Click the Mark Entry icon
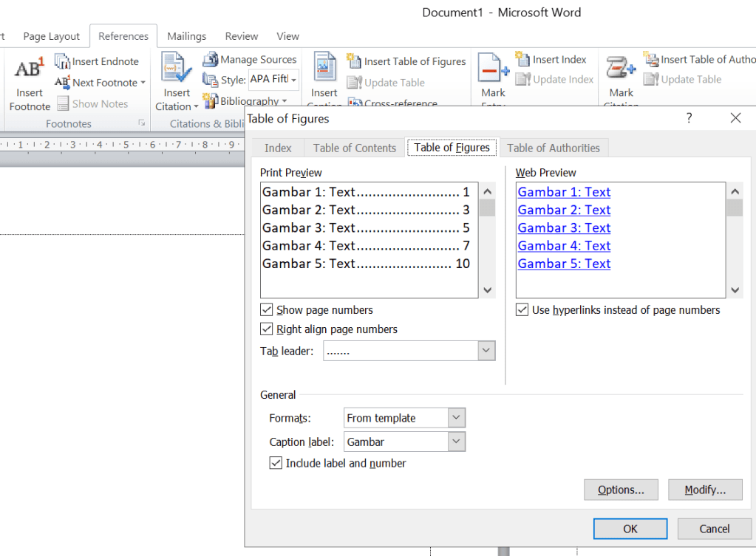 (493, 70)
